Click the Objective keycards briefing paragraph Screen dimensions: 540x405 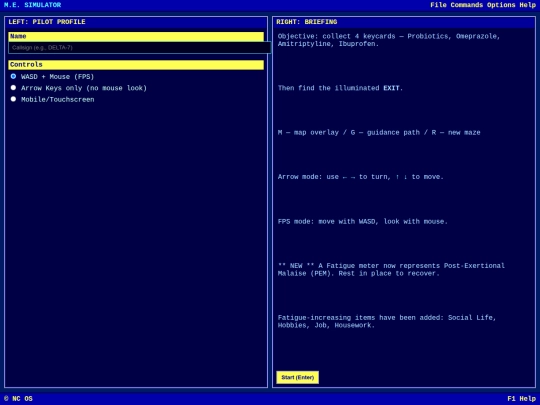tap(389, 40)
